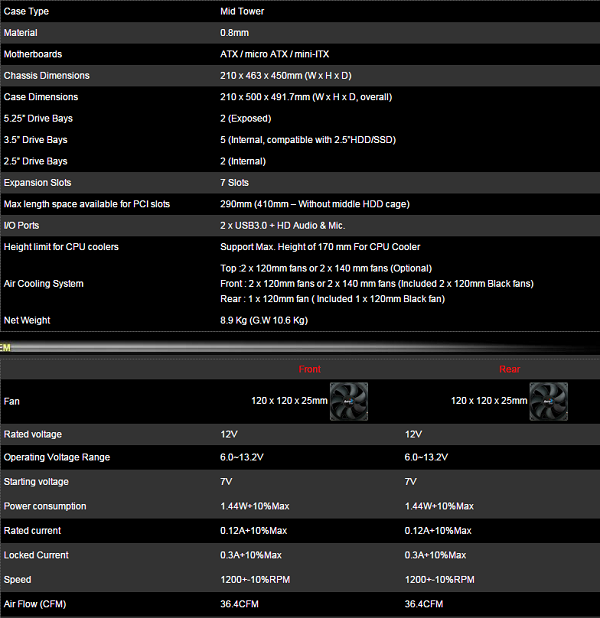Click the Front starting voltage 7V
This screenshot has width=600, height=618.
tap(226, 482)
